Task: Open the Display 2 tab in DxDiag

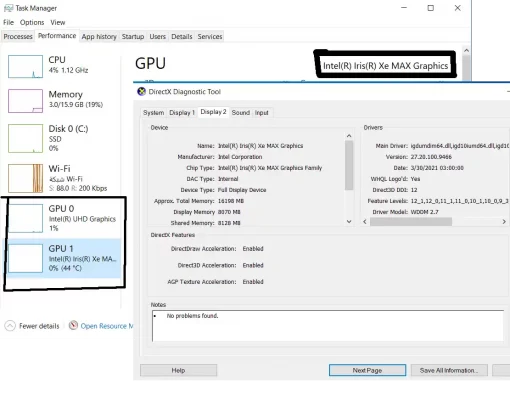Action: tap(213, 112)
